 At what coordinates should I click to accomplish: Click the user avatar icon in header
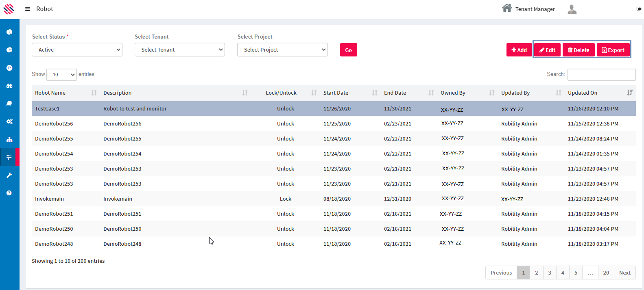pos(572,9)
